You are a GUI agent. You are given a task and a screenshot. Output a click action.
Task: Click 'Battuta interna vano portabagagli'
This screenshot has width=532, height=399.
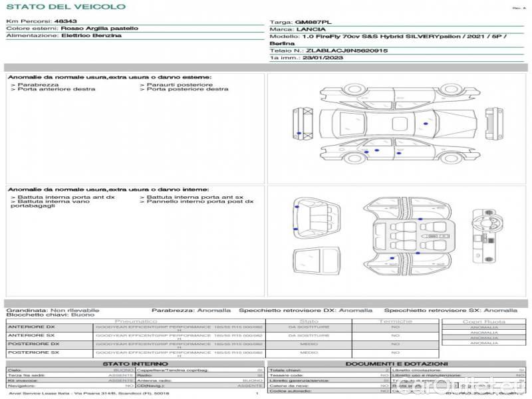51,203
